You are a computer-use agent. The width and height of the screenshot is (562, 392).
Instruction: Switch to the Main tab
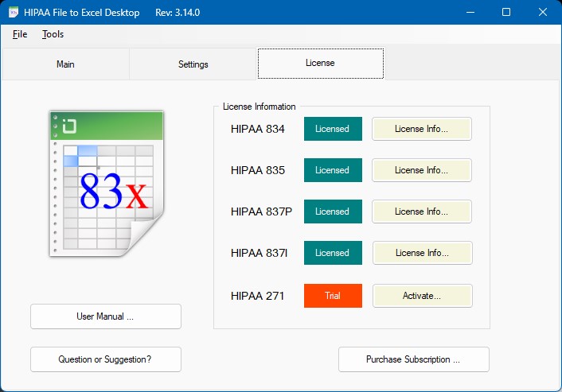point(65,64)
